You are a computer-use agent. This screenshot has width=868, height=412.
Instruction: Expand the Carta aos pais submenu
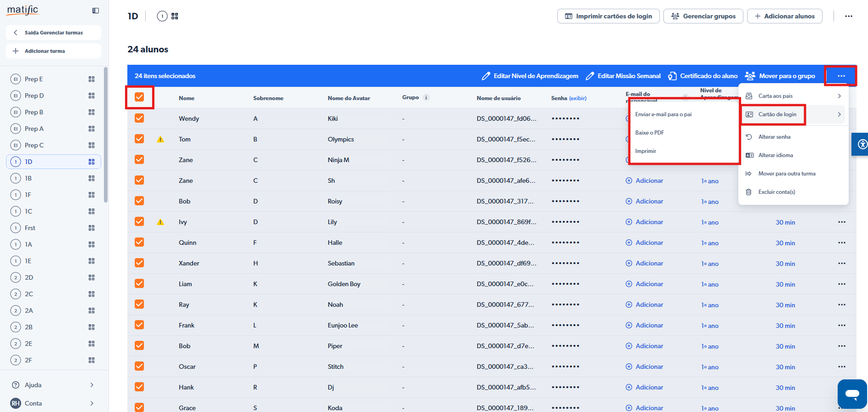pos(839,96)
